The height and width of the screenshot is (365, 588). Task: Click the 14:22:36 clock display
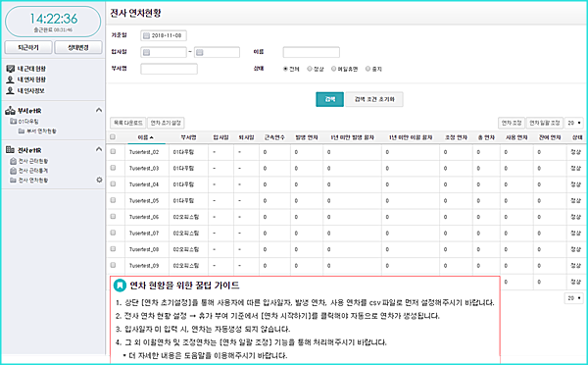[54, 19]
